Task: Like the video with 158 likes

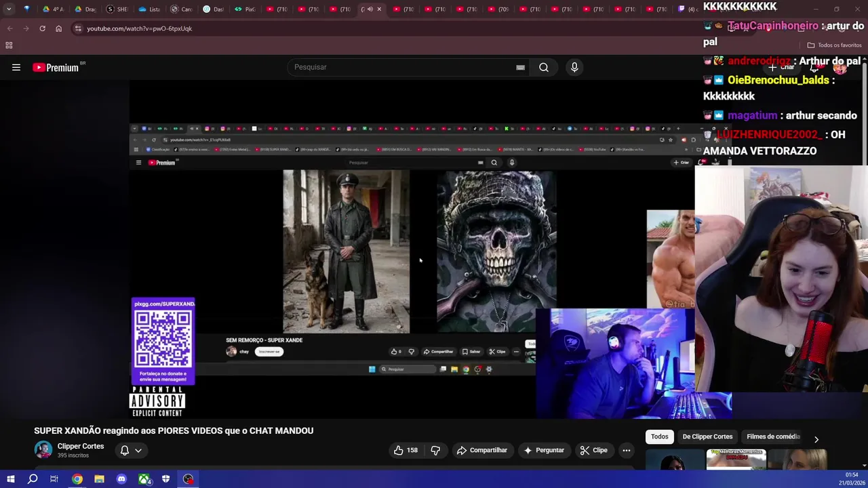Action: [406, 450]
